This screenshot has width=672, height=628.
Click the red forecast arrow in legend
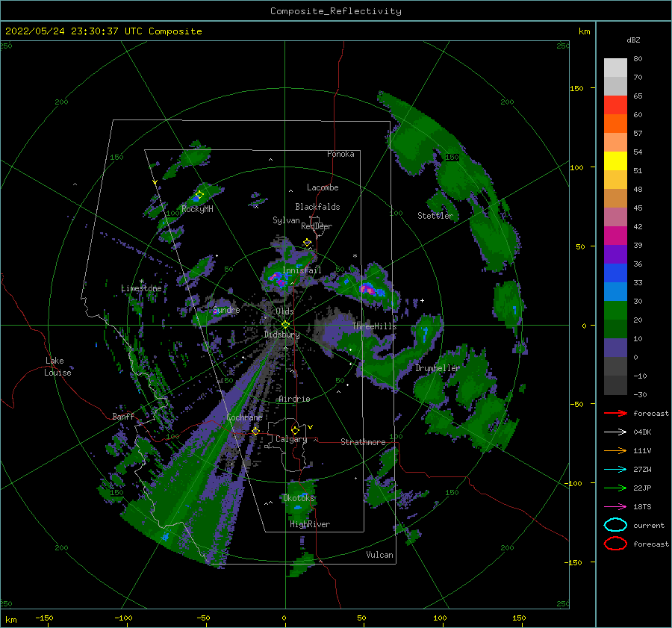[615, 413]
